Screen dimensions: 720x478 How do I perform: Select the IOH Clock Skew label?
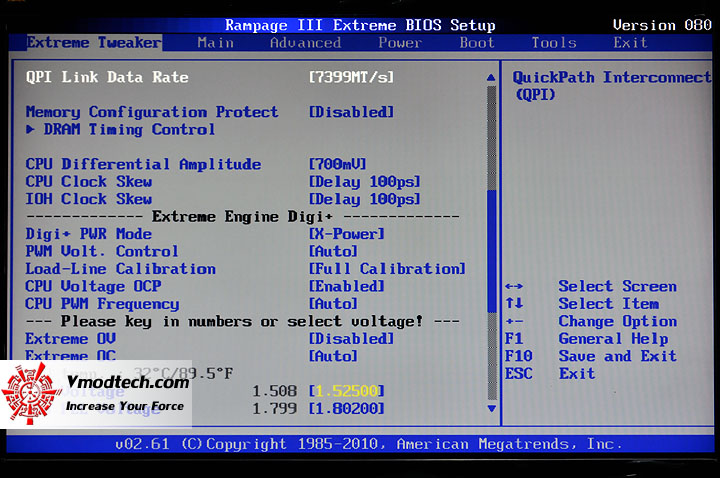[x=89, y=199]
